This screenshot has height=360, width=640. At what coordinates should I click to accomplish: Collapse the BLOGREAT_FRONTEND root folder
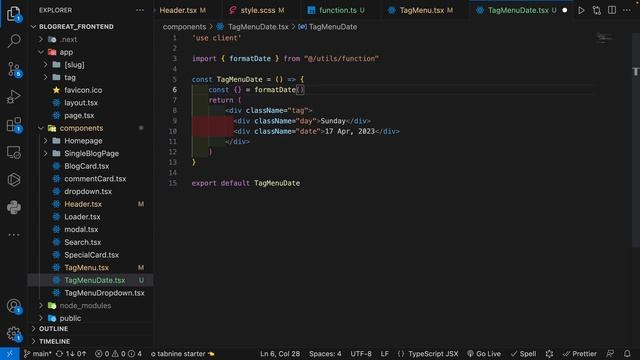coord(76,27)
